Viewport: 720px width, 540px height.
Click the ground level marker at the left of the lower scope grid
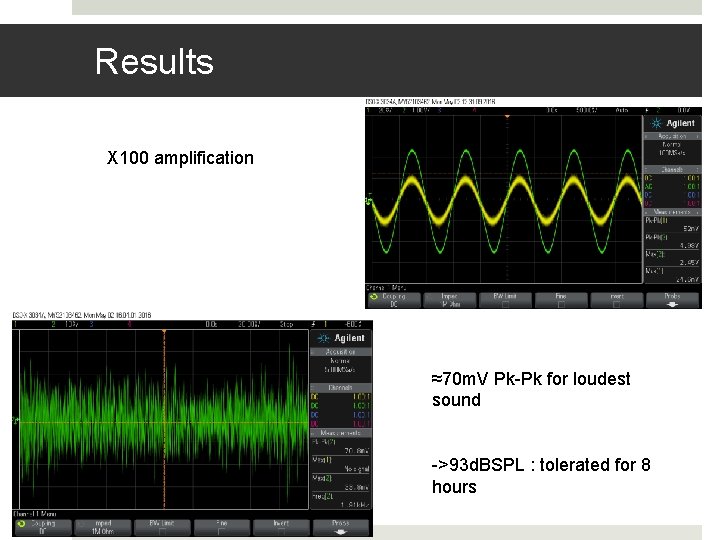pyautogui.click(x=16, y=421)
